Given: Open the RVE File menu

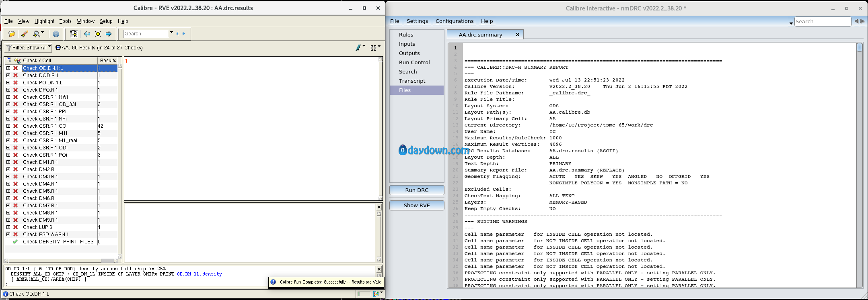Looking at the screenshot, I should tap(8, 21).
